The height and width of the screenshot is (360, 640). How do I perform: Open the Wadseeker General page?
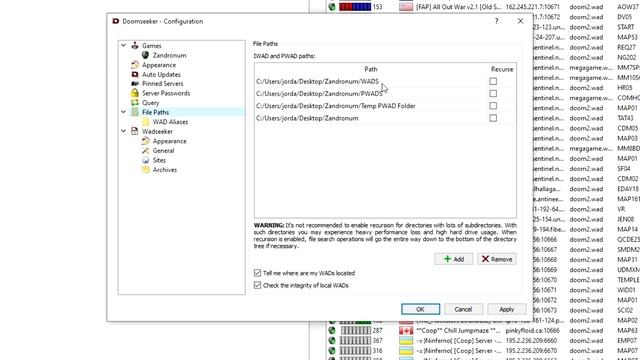(163, 151)
